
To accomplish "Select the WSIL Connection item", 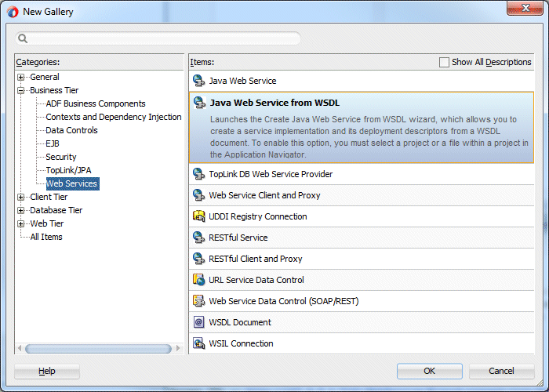I will point(362,343).
